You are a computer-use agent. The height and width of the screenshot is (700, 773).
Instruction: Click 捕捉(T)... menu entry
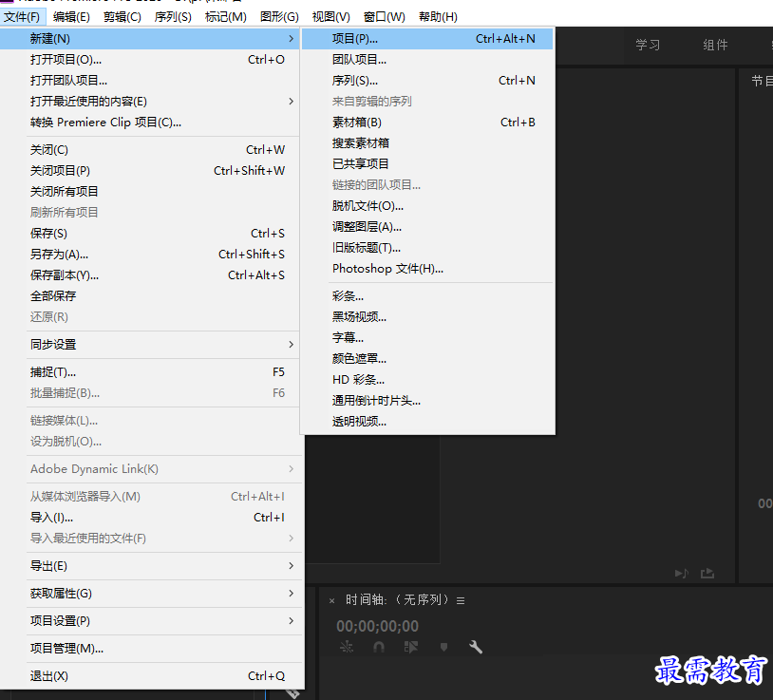[150, 372]
